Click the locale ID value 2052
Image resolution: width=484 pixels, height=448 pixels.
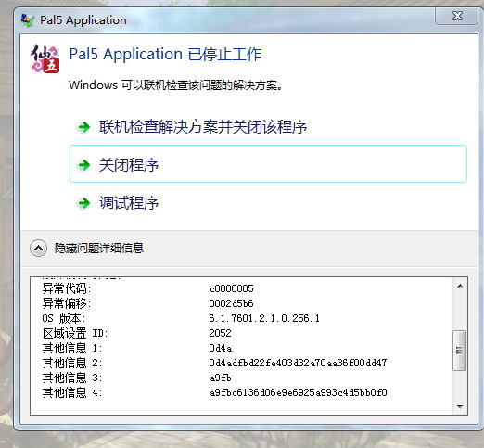(x=220, y=333)
